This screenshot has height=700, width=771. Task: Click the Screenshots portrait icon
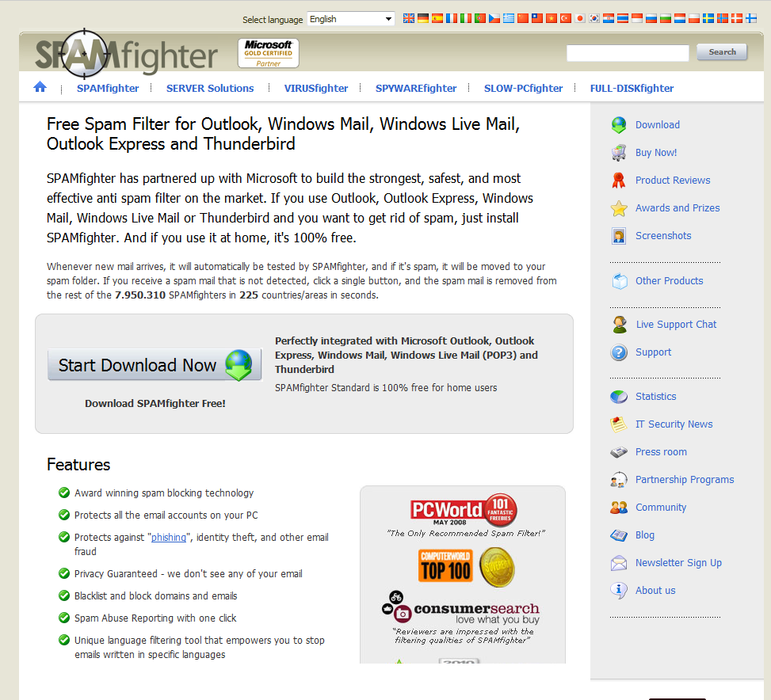click(619, 236)
